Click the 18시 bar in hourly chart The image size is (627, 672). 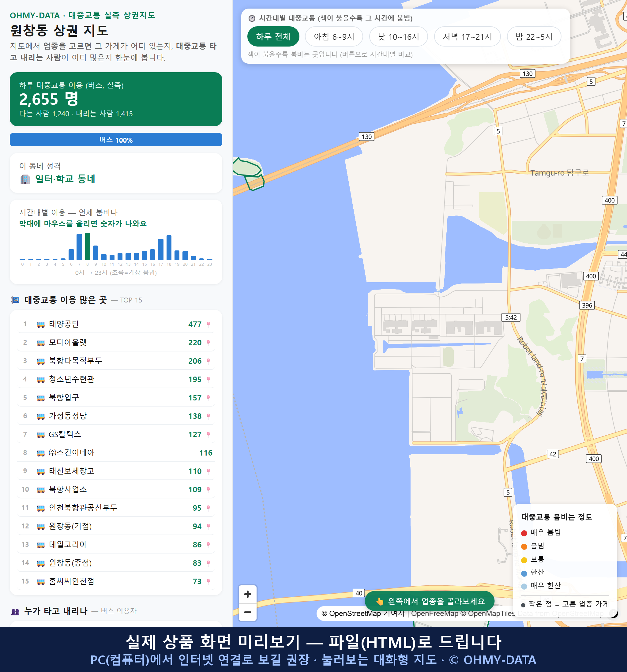(x=169, y=247)
